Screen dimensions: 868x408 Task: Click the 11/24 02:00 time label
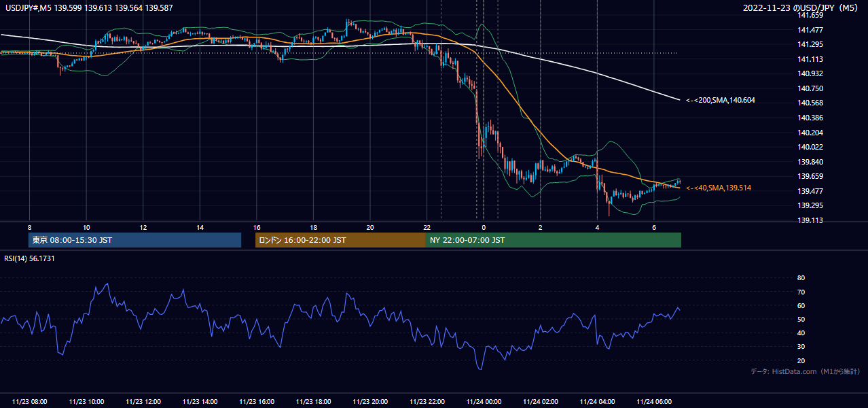click(x=540, y=402)
